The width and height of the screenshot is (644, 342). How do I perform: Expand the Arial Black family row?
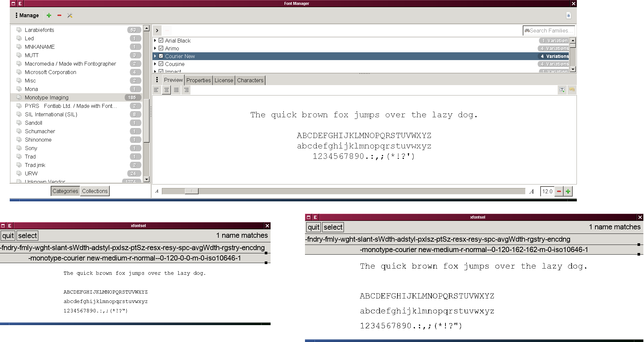[x=155, y=41]
